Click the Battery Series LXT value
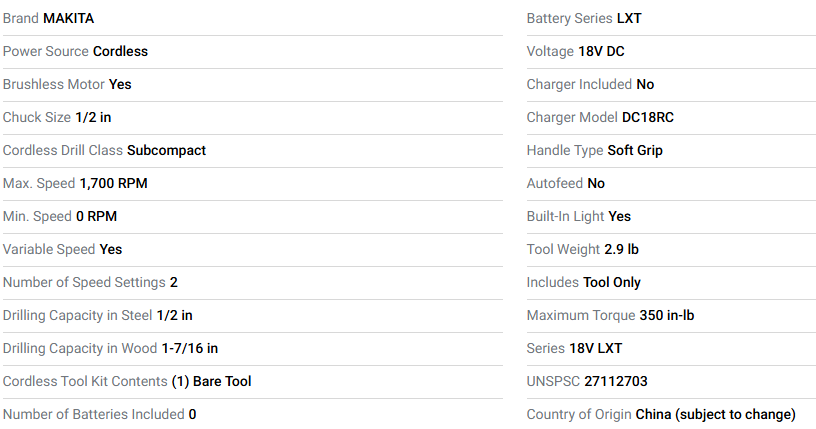 point(632,18)
